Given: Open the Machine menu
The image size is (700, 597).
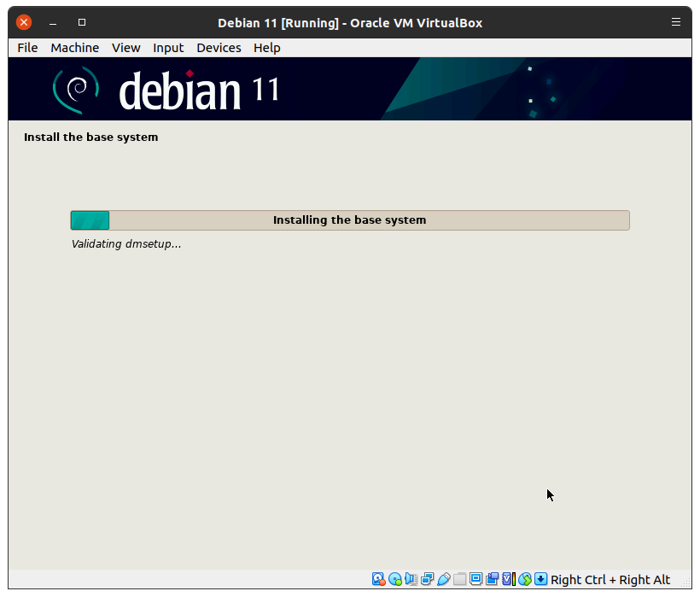Looking at the screenshot, I should [74, 48].
